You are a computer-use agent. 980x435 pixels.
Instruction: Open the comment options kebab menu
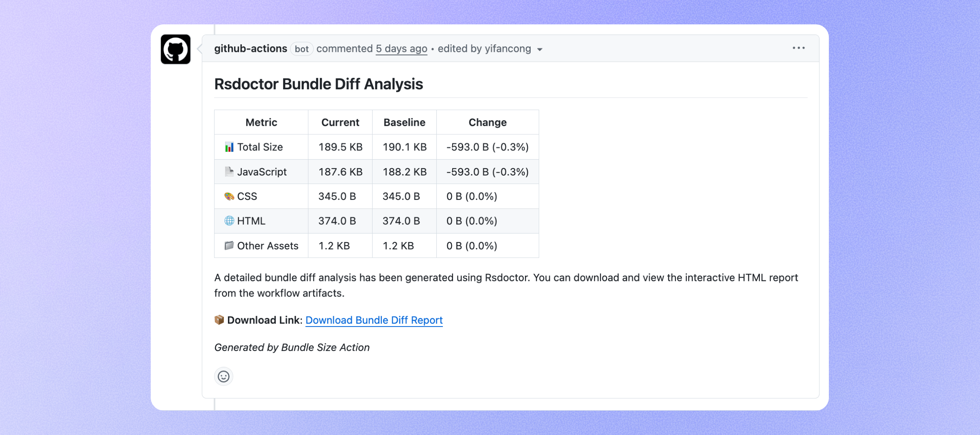click(799, 48)
